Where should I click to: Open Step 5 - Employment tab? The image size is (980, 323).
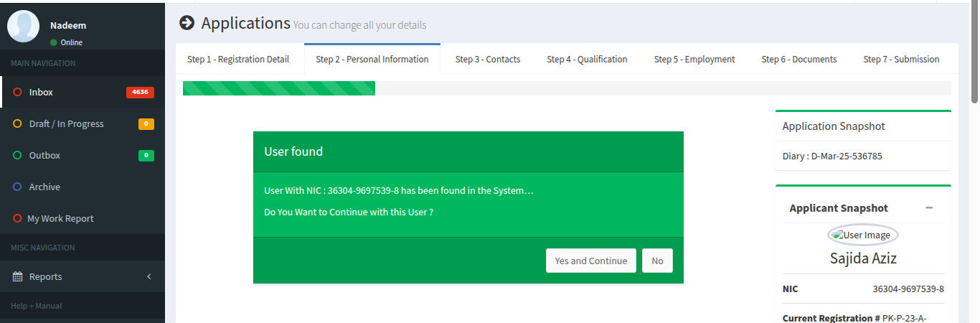[x=694, y=59]
